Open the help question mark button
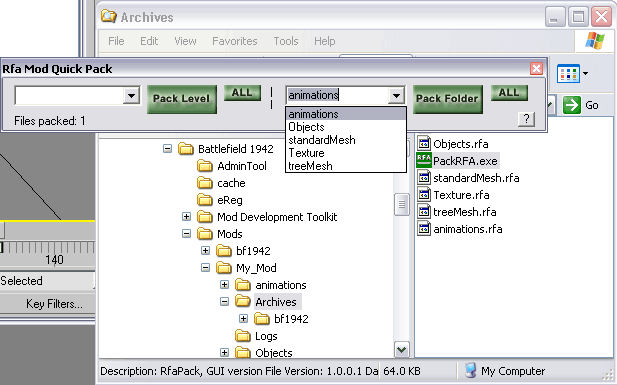The height and width of the screenshot is (385, 617). [x=526, y=119]
